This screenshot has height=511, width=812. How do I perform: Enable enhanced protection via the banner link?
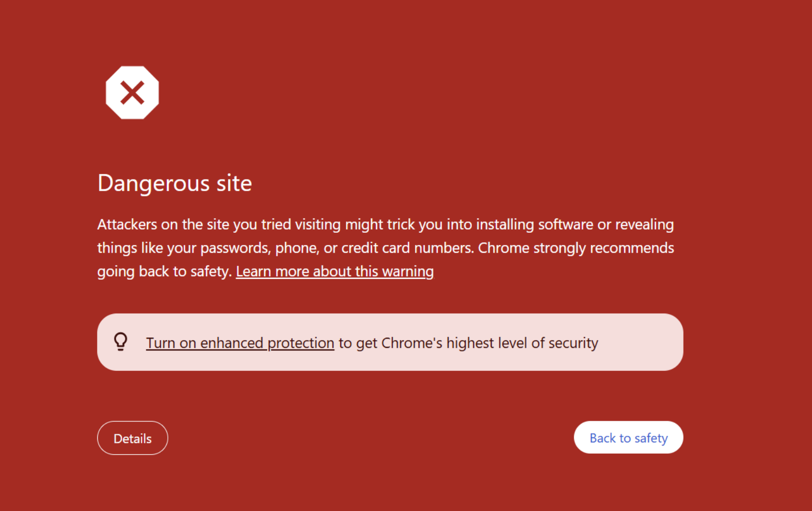[239, 343]
